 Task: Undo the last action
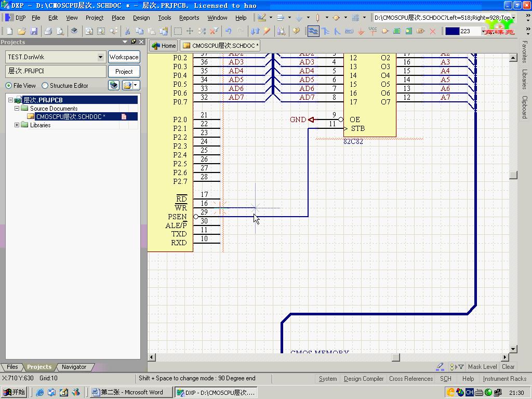(229, 31)
